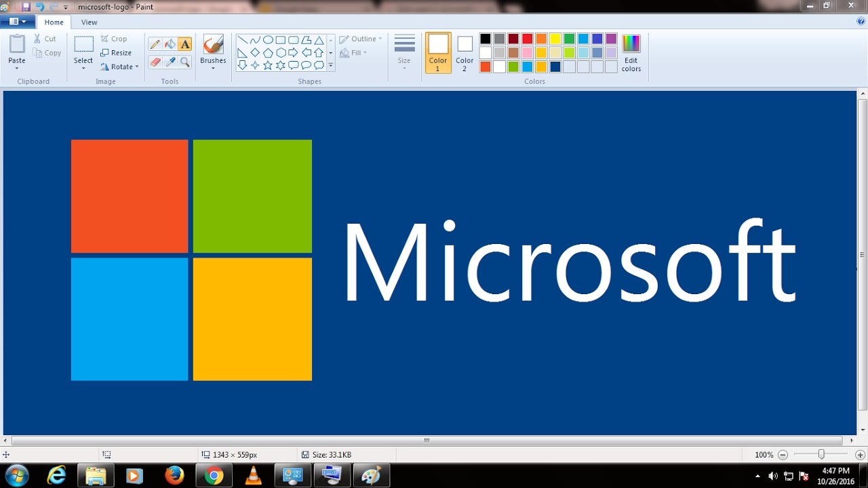868x488 pixels.
Task: Expand the Shapes gallery more arrow
Action: [x=331, y=66]
